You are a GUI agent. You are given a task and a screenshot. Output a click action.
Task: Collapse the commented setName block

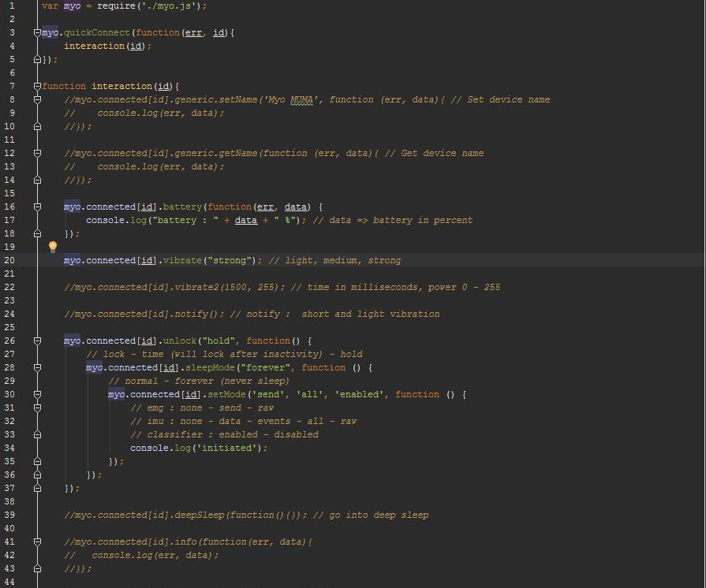click(x=37, y=99)
